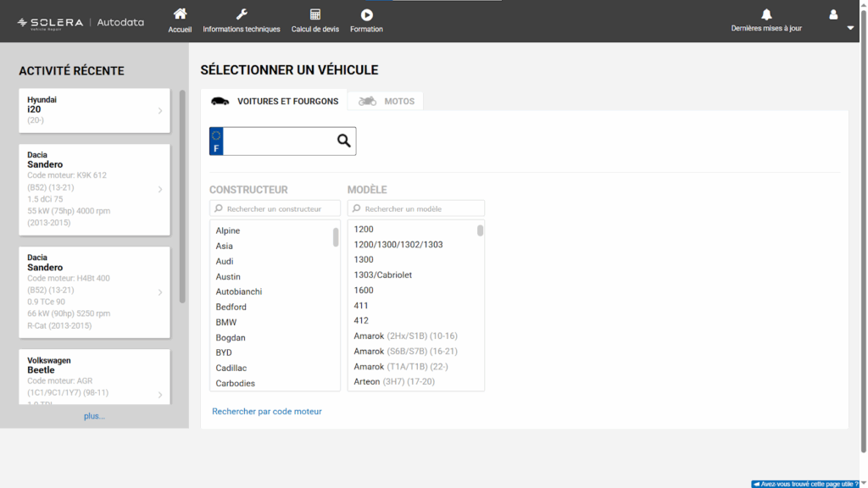
Task: Open Informations techniques wrench icon
Action: pos(242,14)
